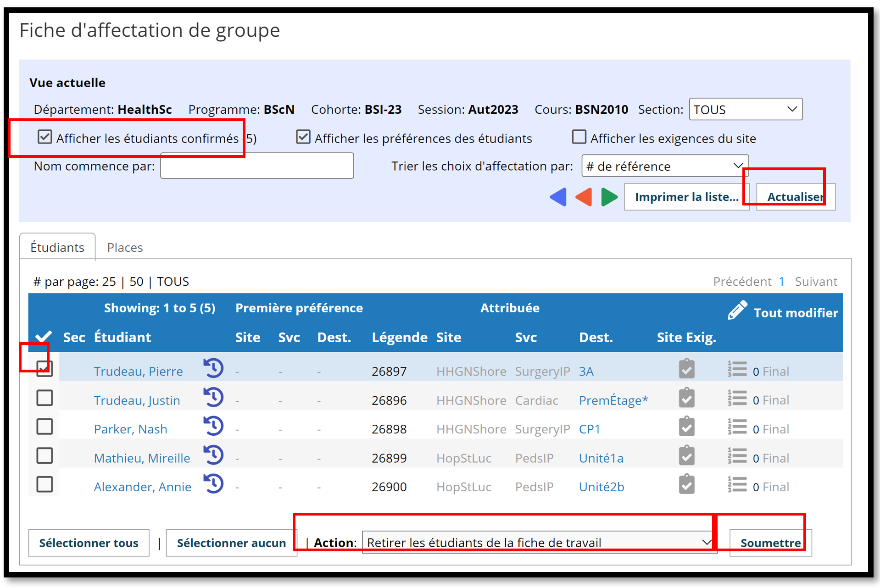The height and width of the screenshot is (588, 880).
Task: Click the Tout modifier pencil icon
Action: coord(737,311)
